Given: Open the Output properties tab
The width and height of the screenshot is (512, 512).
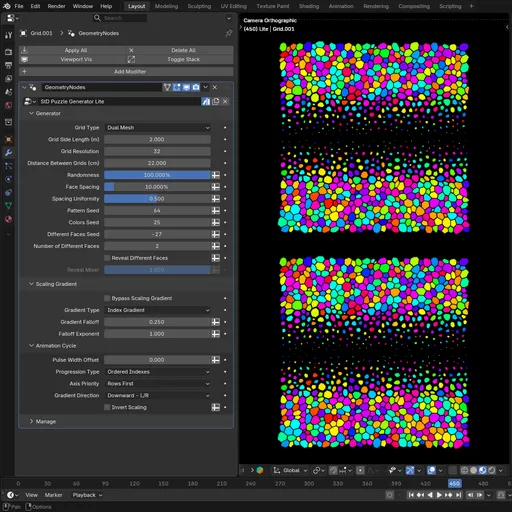Looking at the screenshot, I should pos(8,65).
